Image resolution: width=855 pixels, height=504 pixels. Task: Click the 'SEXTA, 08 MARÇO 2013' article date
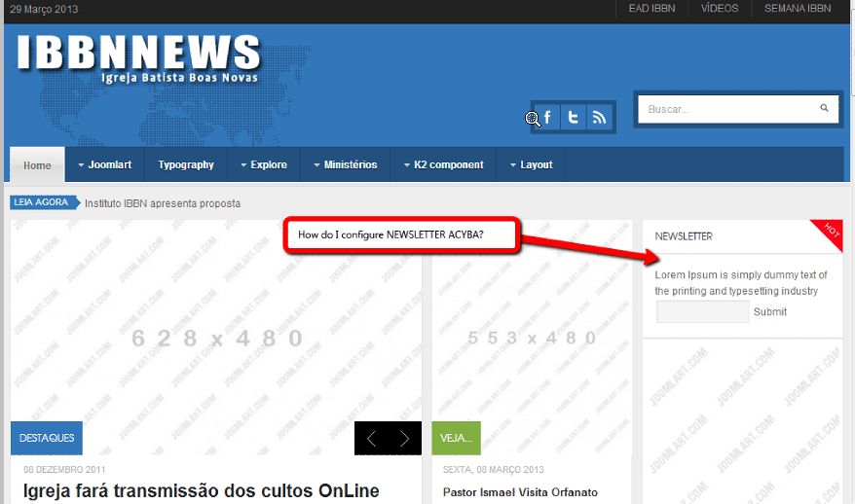click(x=494, y=470)
